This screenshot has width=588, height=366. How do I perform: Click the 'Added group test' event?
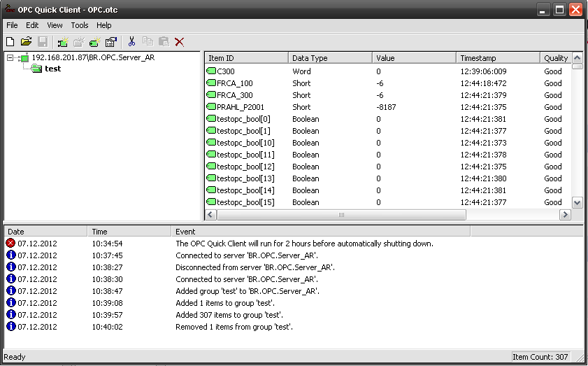point(248,291)
